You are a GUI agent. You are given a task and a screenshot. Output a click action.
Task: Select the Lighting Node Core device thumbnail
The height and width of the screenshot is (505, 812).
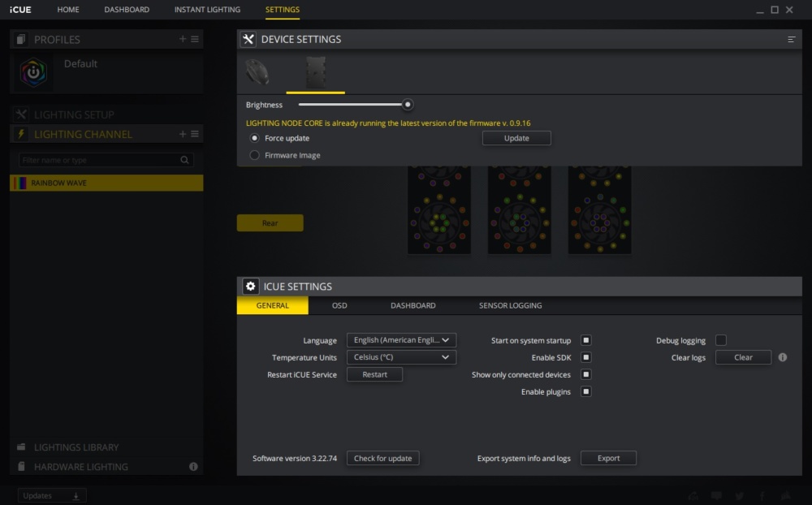tap(315, 72)
